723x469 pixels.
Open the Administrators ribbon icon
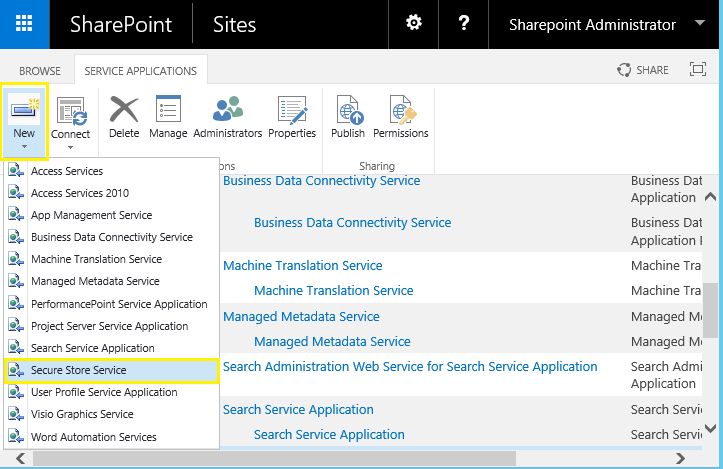(x=228, y=110)
